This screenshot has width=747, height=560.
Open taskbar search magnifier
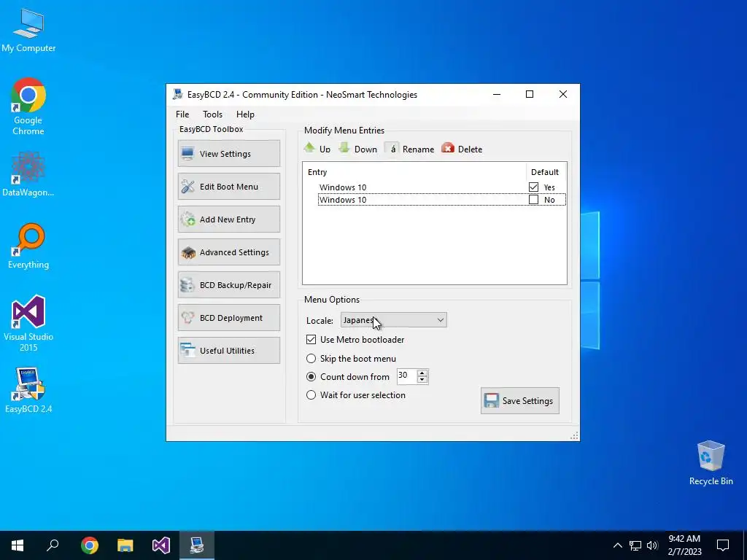click(x=53, y=545)
